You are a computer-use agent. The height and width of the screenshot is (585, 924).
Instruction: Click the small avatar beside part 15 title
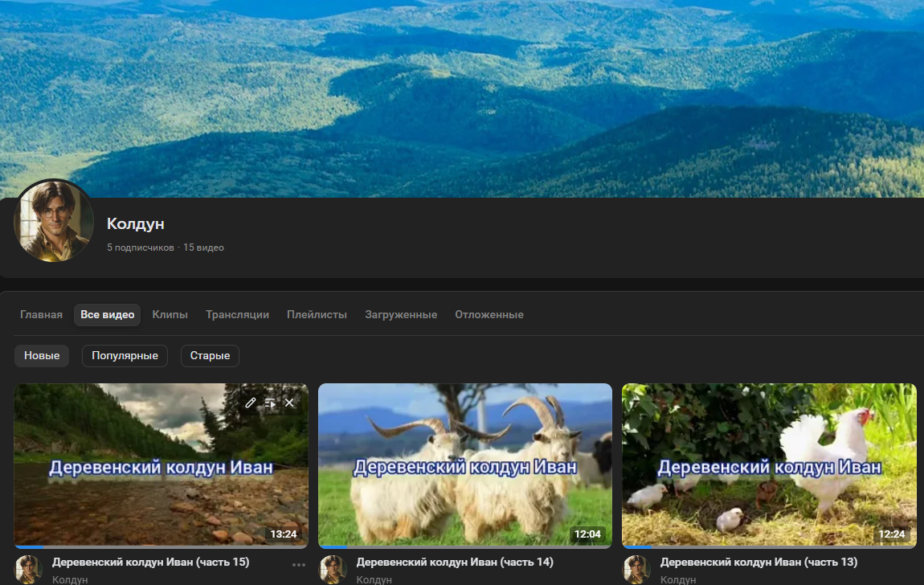pos(28,570)
